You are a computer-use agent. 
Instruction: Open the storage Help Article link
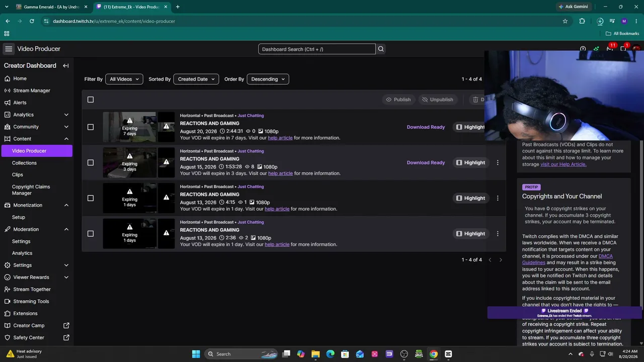pyautogui.click(x=563, y=164)
